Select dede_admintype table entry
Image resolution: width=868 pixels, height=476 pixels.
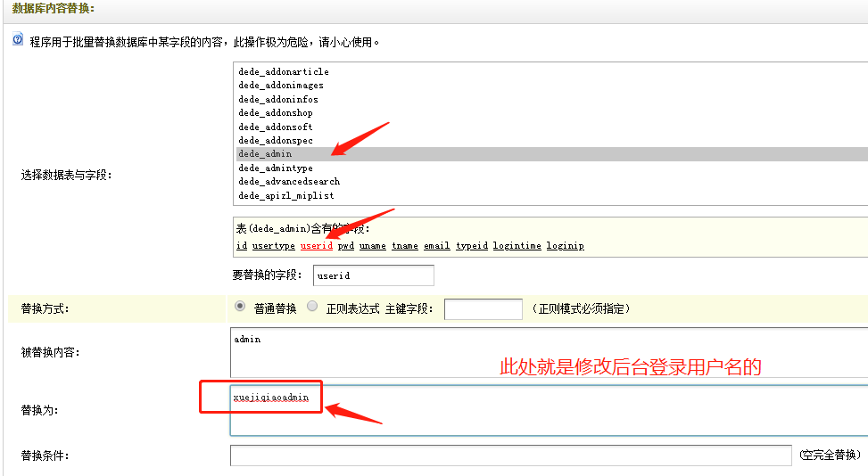[276, 168]
